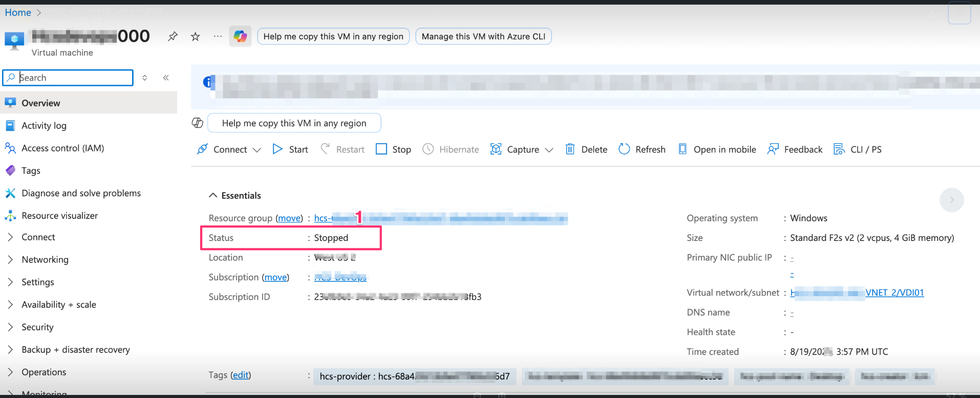Viewport: 980px width, 398px height.
Task: Pin the virtual machine to dashboard
Action: pyautogui.click(x=173, y=36)
